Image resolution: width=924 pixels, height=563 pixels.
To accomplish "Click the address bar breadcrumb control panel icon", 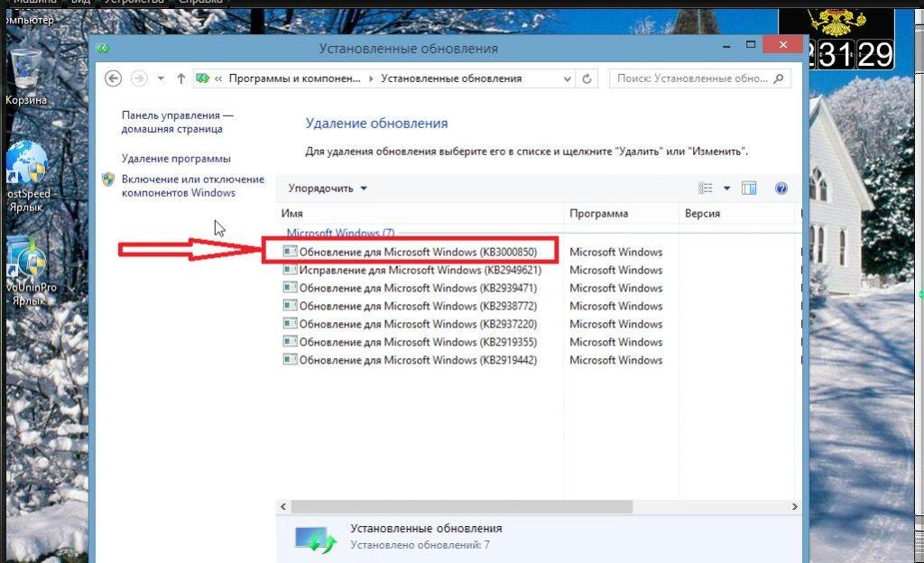I will [x=203, y=78].
